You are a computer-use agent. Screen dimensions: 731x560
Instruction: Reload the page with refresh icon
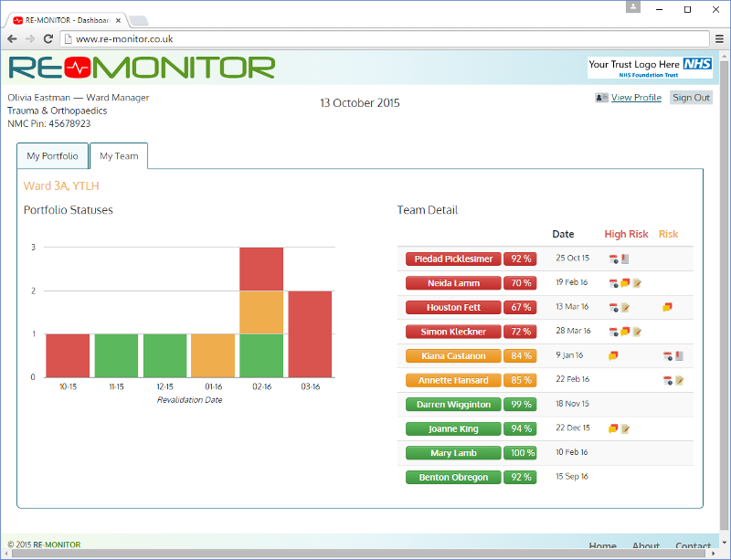point(48,39)
